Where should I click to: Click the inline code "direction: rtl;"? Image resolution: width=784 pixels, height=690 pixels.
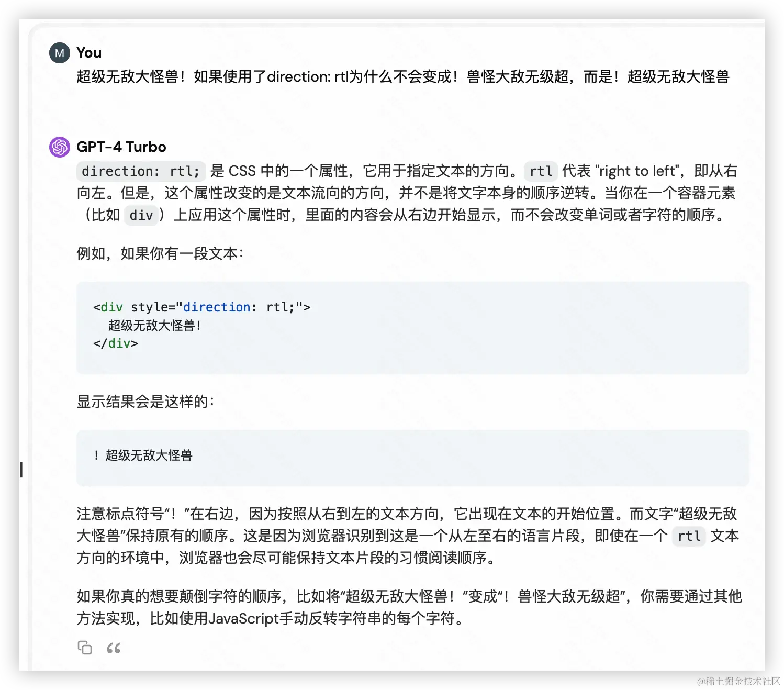click(x=141, y=171)
